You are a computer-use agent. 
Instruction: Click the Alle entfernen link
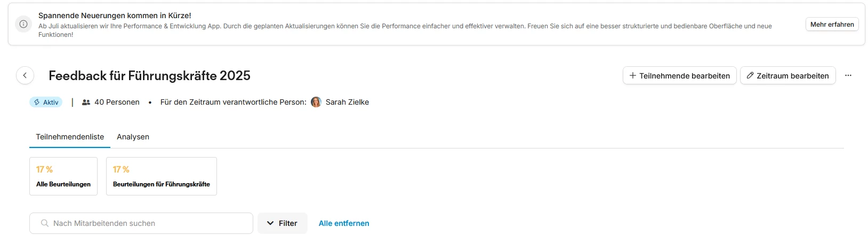pyautogui.click(x=344, y=223)
